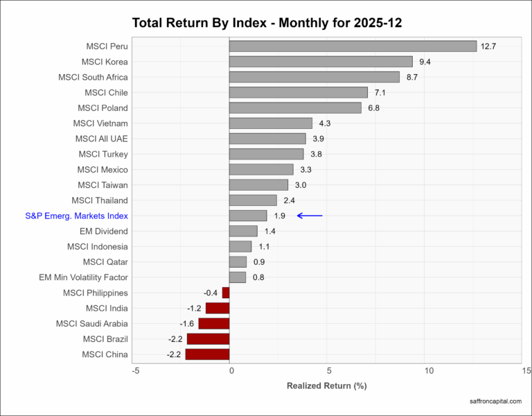This screenshot has height=416, width=532.
Task: Click the MSCI Peru bar
Action: (x=353, y=46)
